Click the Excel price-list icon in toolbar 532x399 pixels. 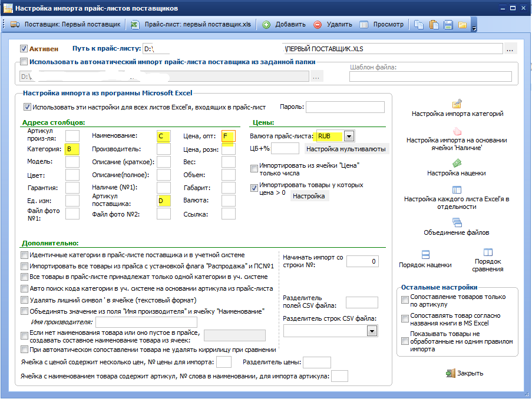[x=135, y=25]
